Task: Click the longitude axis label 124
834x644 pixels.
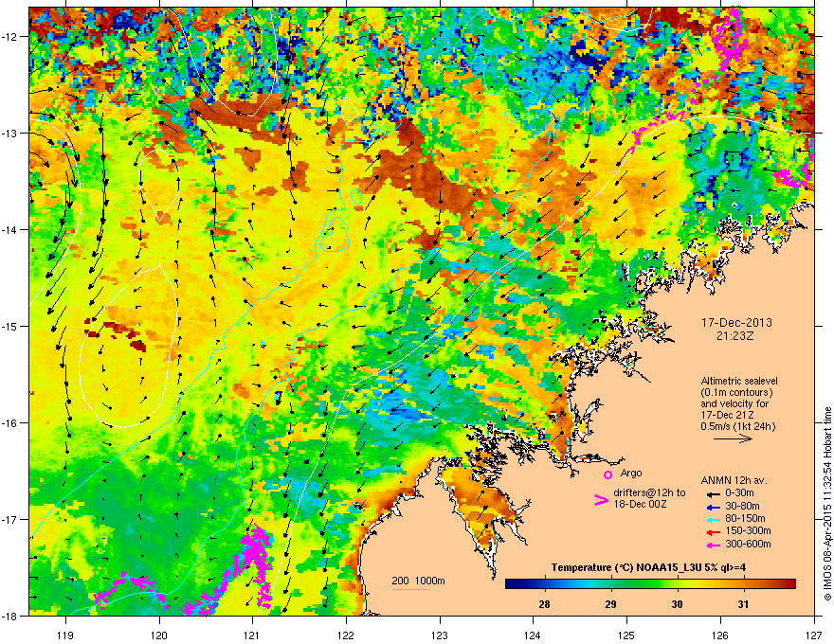Action: coord(533,635)
